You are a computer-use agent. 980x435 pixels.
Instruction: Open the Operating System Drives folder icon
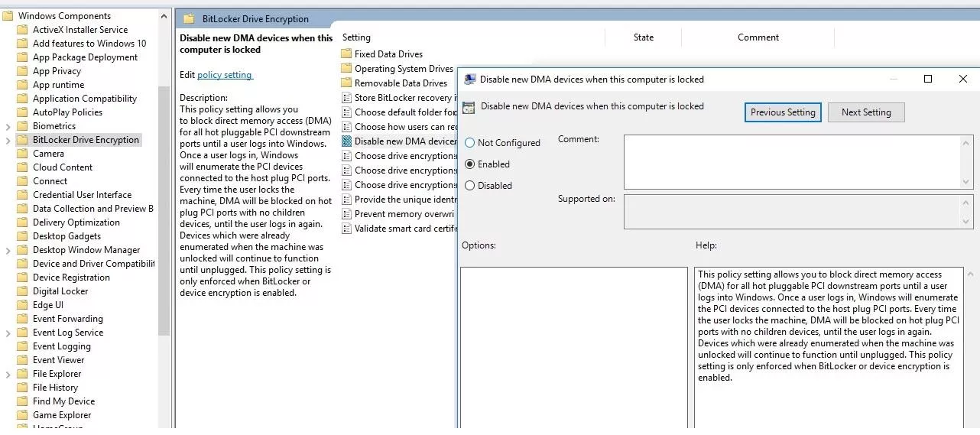click(347, 69)
